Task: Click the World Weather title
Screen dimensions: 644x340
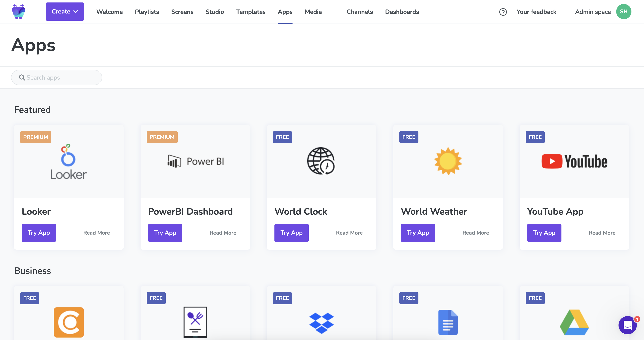Action: 434,211
